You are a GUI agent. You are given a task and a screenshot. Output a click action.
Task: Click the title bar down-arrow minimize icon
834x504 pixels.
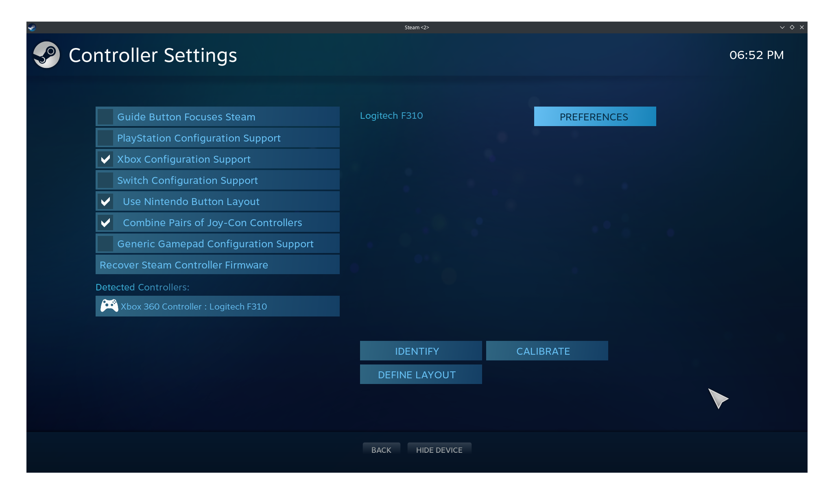tap(782, 27)
